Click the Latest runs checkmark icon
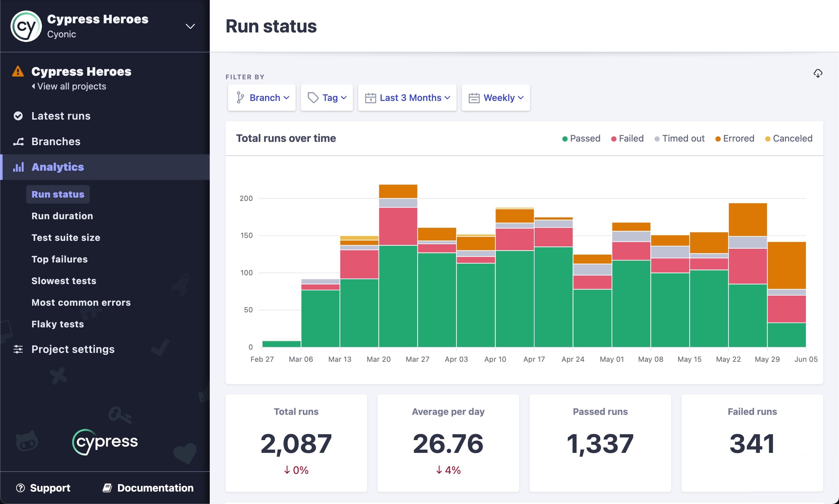839x504 pixels. tap(19, 116)
